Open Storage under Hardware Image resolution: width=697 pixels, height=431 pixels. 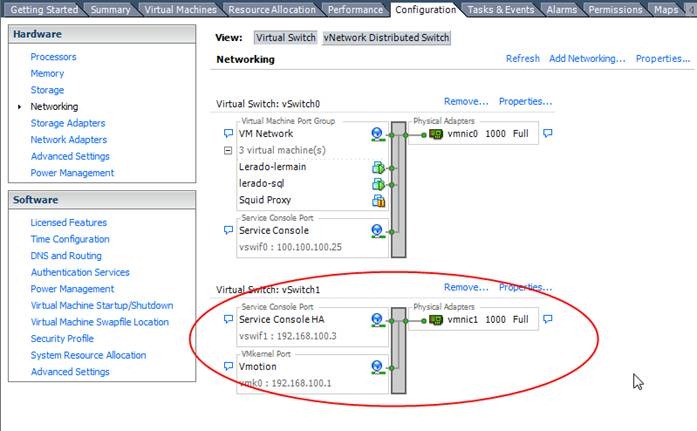[x=47, y=90]
